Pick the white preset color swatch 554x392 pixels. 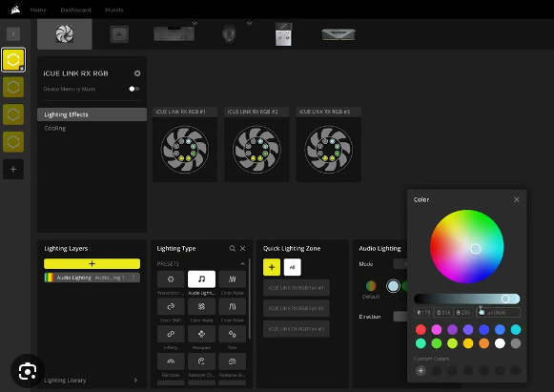[x=500, y=343]
